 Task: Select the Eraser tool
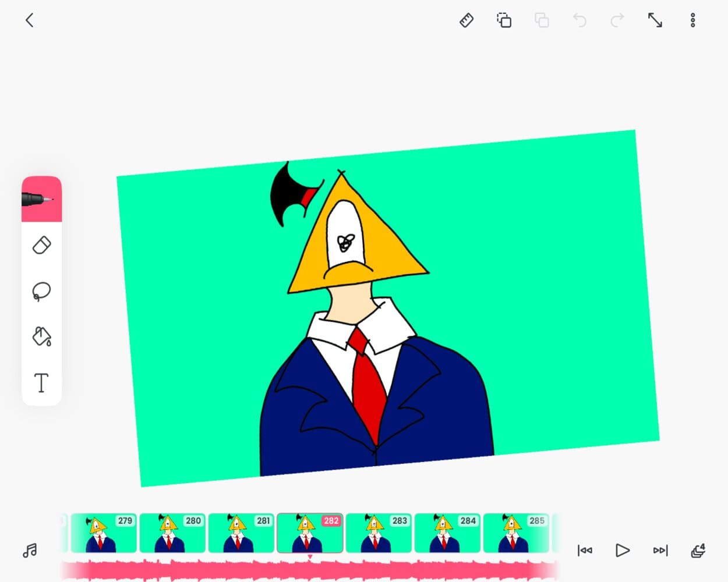click(x=41, y=245)
